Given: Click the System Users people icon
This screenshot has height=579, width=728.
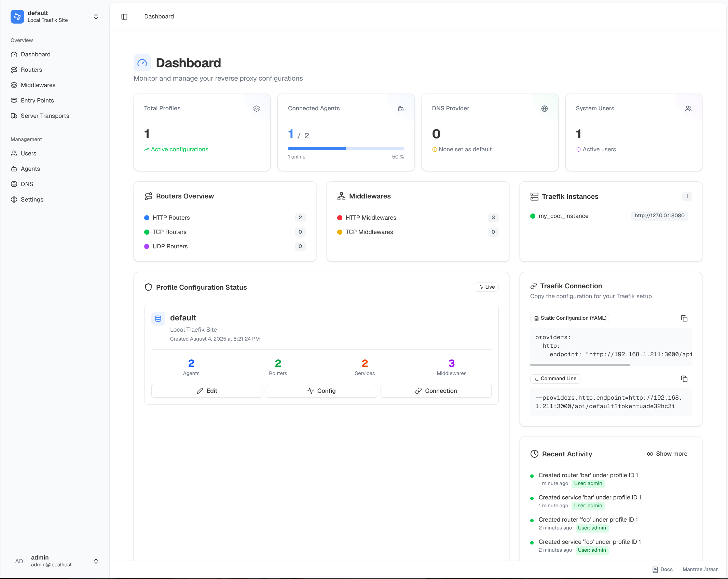Looking at the screenshot, I should pos(688,109).
